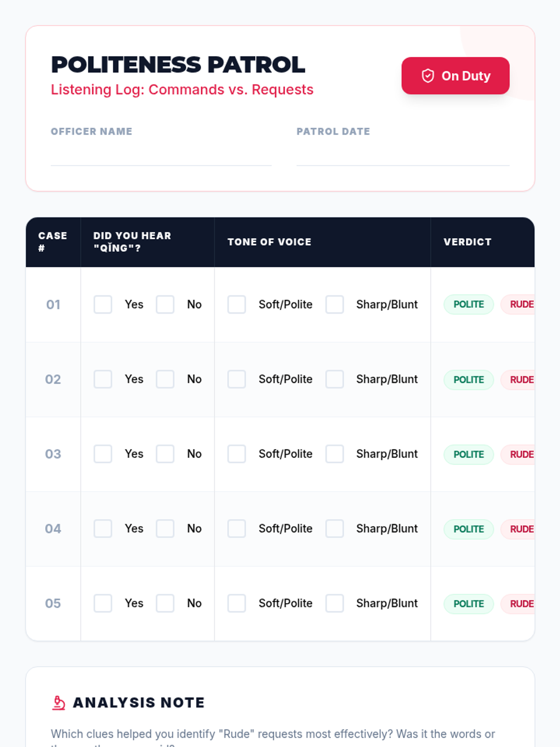Click the Verdict column header
Image resolution: width=560 pixels, height=747 pixels.
pyautogui.click(x=467, y=242)
